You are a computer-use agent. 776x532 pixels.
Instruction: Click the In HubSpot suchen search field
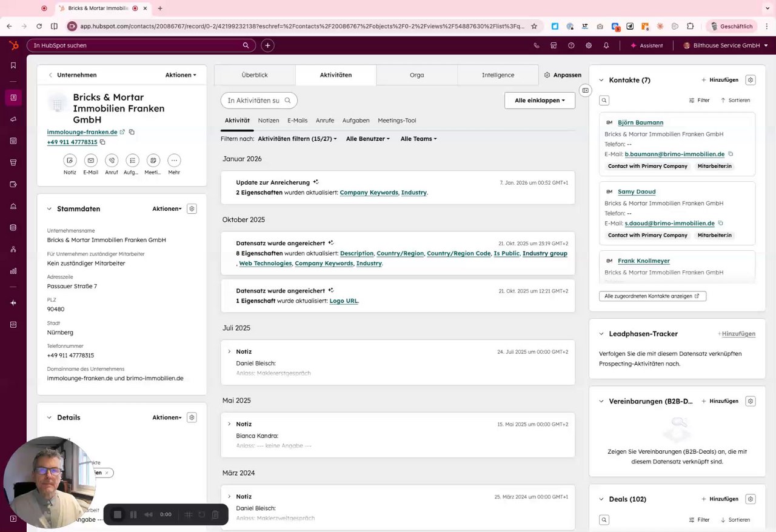[141, 45]
